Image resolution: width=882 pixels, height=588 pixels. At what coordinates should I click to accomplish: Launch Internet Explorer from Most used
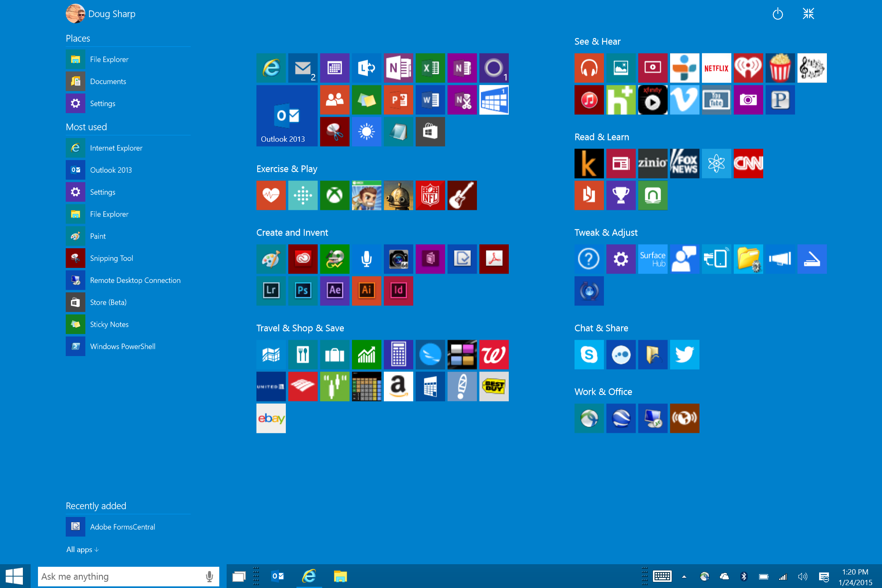point(128,148)
